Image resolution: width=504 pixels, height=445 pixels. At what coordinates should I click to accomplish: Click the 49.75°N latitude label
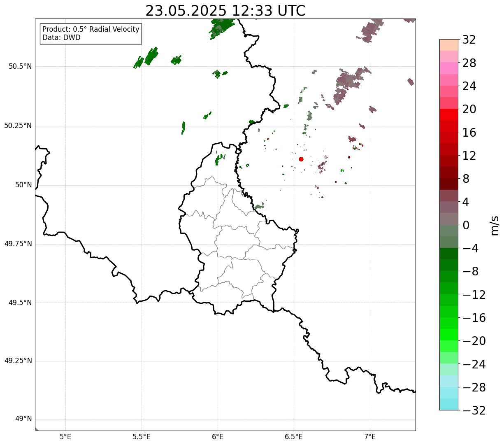click(x=18, y=244)
